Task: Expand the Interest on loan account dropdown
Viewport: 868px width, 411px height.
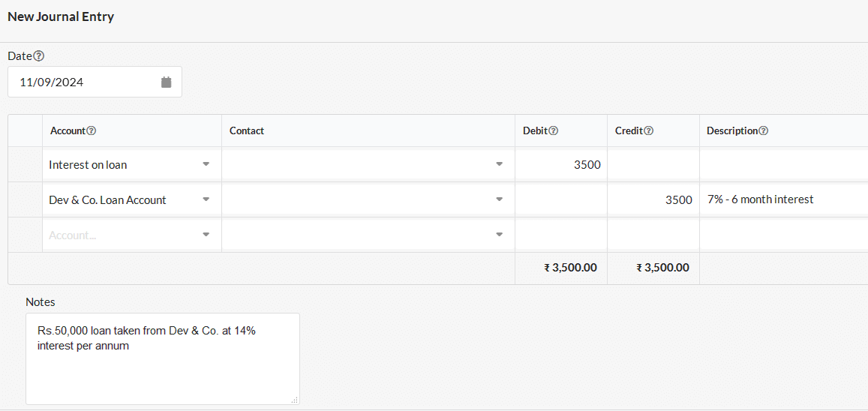Action: click(x=206, y=164)
